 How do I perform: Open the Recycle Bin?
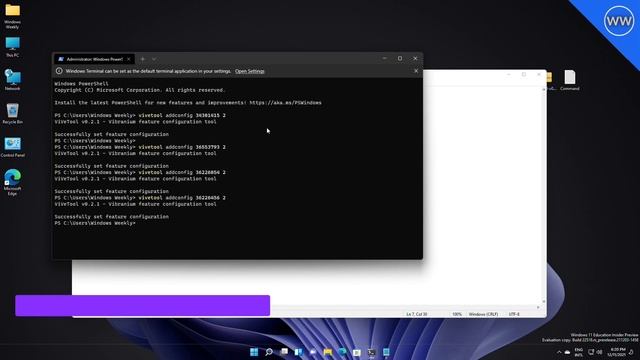click(x=12, y=113)
